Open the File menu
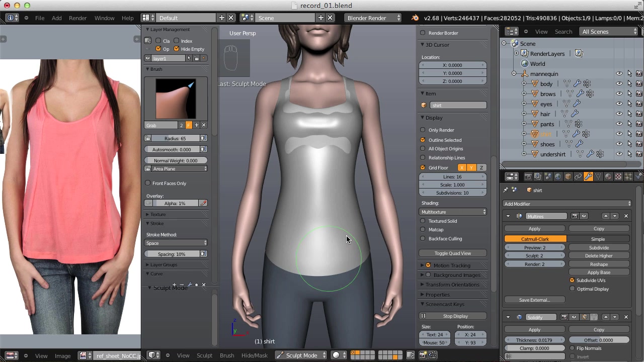The height and width of the screenshot is (362, 644). [x=40, y=18]
